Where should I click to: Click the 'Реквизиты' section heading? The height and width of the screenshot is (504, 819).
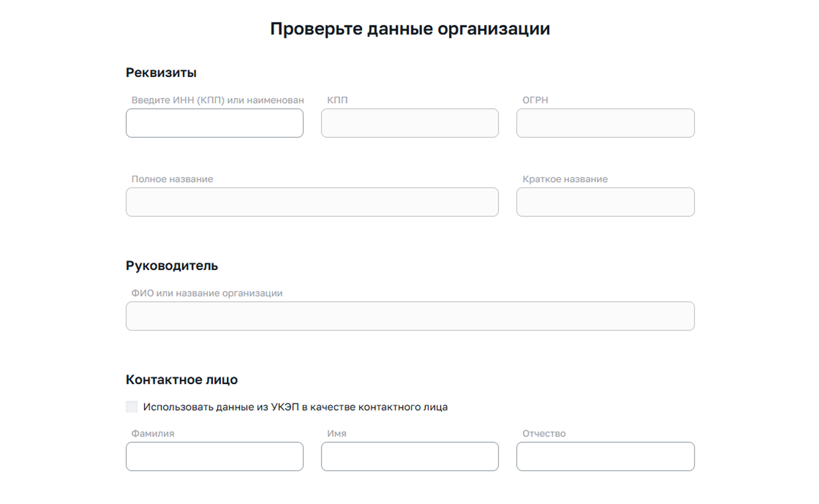(161, 73)
